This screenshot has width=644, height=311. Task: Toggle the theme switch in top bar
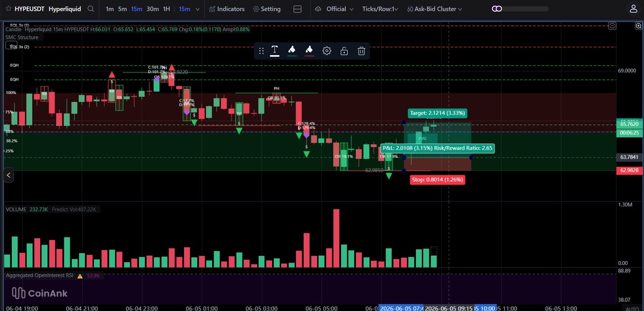[497, 9]
